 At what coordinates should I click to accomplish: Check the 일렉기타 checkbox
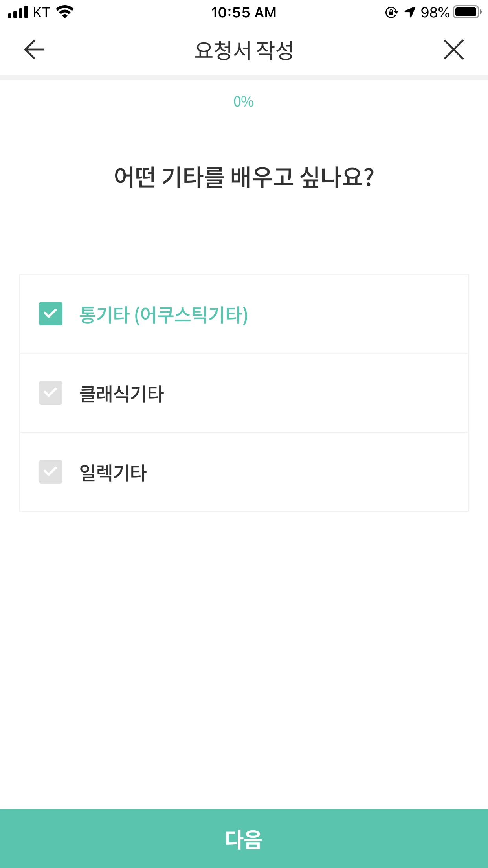pyautogui.click(x=51, y=472)
